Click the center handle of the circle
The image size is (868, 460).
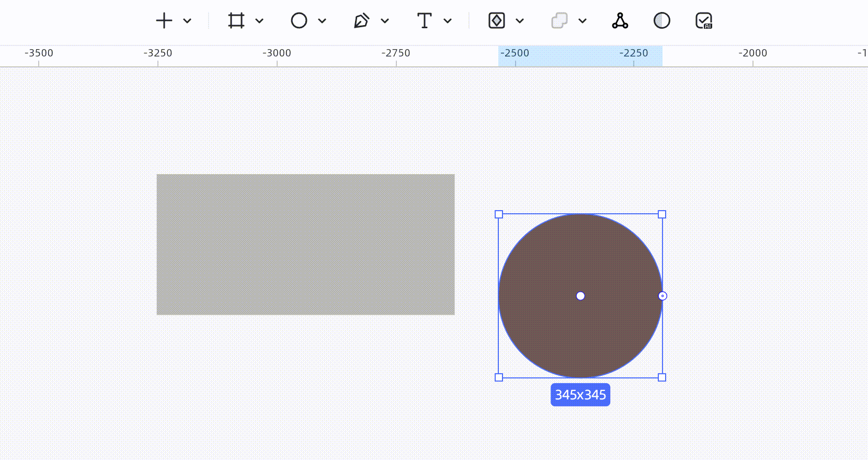click(x=580, y=296)
